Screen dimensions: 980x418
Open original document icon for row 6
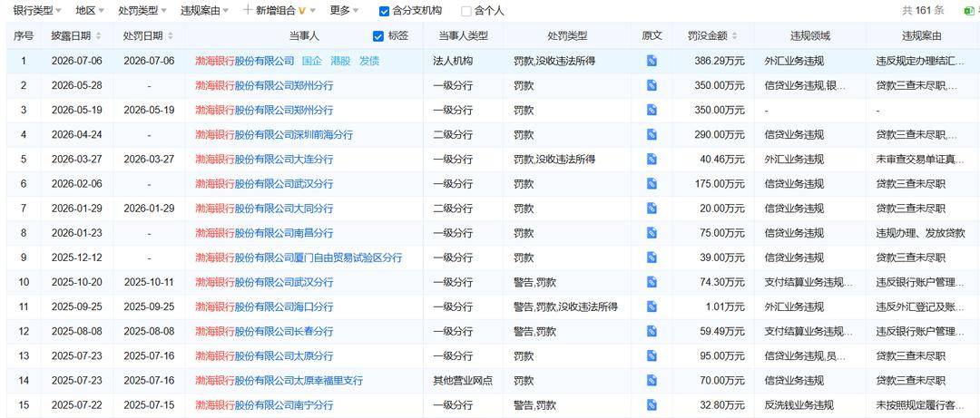coord(652,184)
